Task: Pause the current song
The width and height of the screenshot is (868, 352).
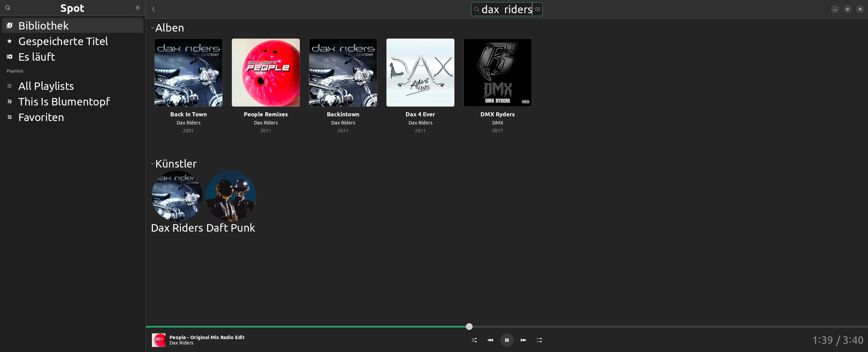Action: (x=507, y=340)
